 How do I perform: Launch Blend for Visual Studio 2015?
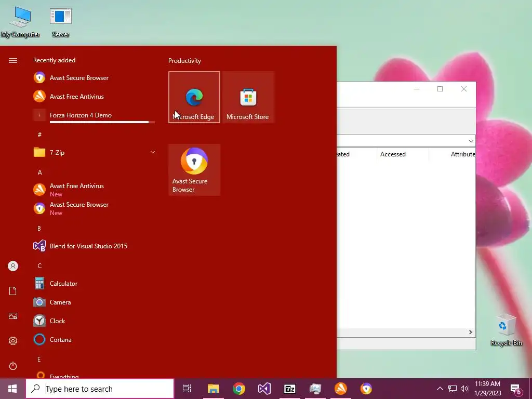(94, 246)
